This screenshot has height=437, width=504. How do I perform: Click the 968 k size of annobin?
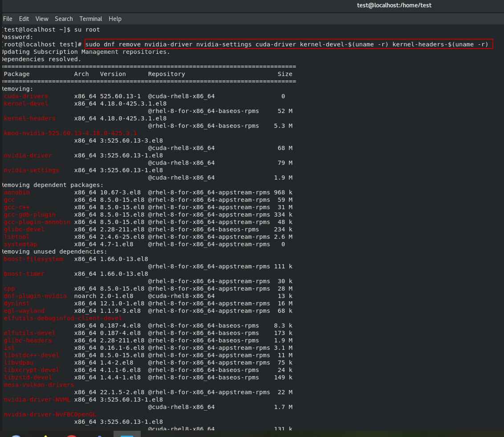click(x=283, y=192)
